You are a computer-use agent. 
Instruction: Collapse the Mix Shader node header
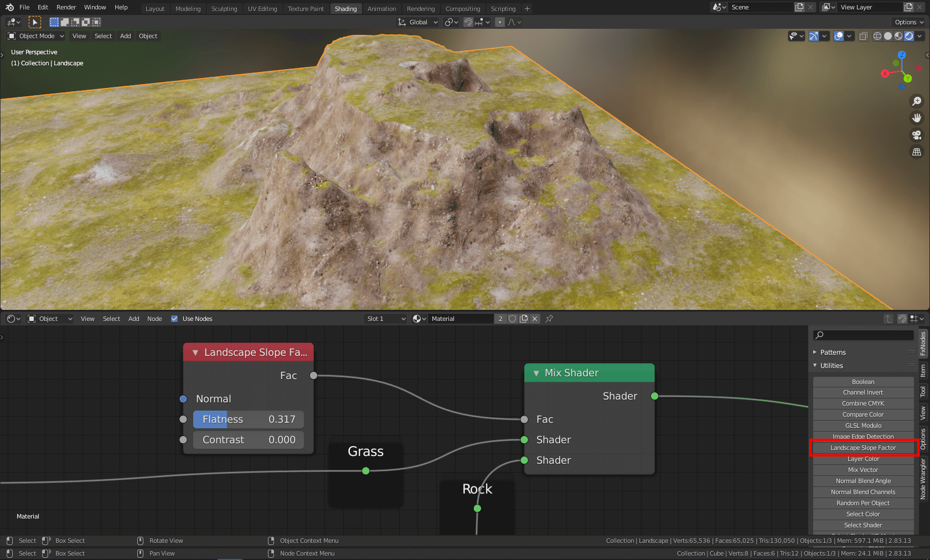(x=536, y=373)
